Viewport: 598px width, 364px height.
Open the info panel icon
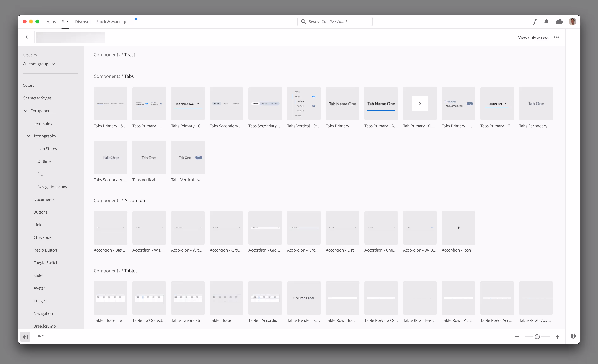(x=573, y=336)
